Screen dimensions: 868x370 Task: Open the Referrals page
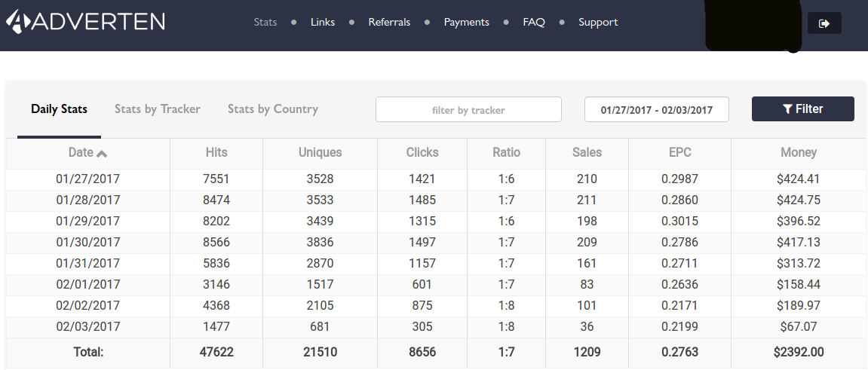pyautogui.click(x=389, y=22)
